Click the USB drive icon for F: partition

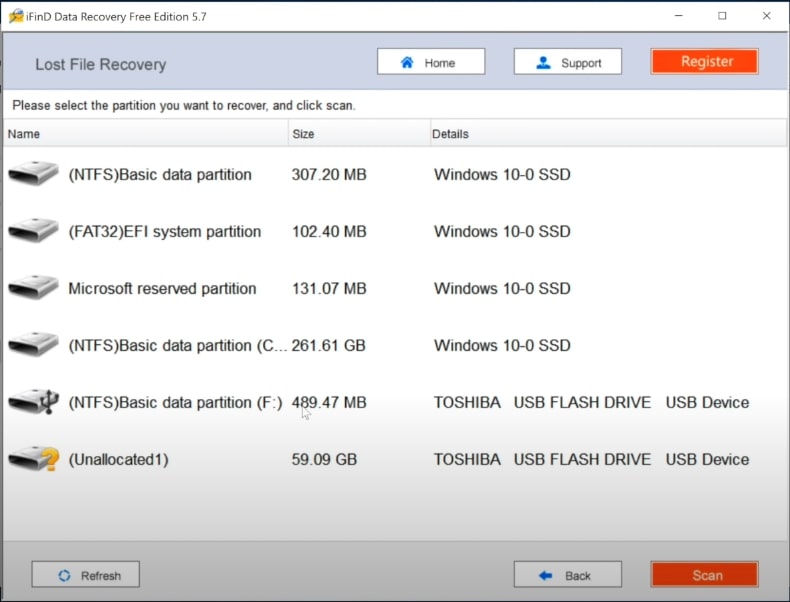pyautogui.click(x=34, y=403)
